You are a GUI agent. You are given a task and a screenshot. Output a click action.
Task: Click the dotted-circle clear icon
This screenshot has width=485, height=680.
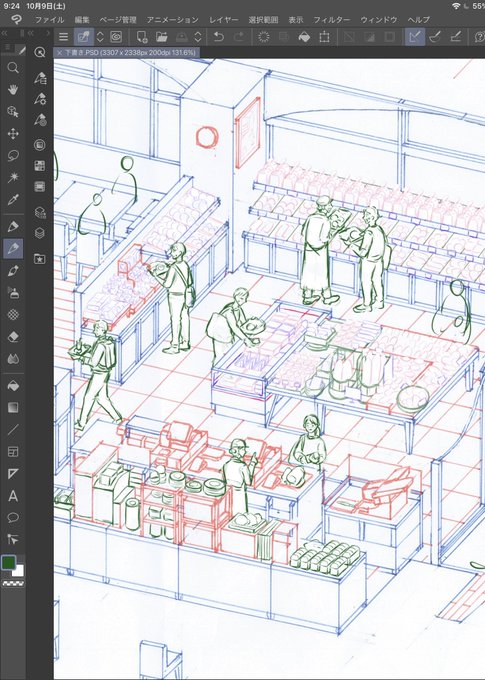click(264, 37)
